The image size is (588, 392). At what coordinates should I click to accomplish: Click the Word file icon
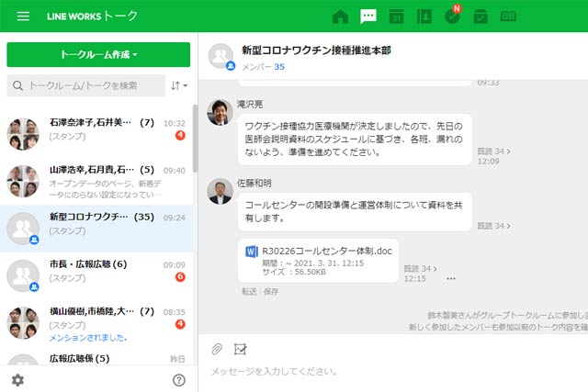(x=252, y=252)
